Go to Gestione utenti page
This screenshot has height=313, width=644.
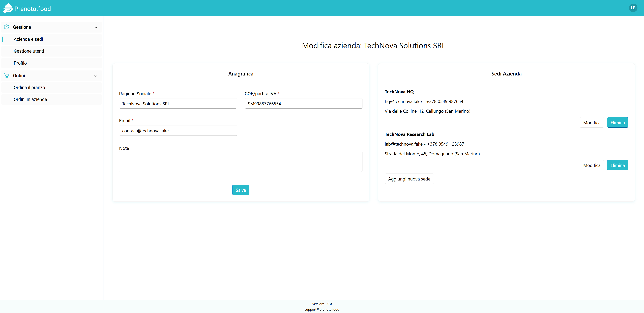pos(29,51)
